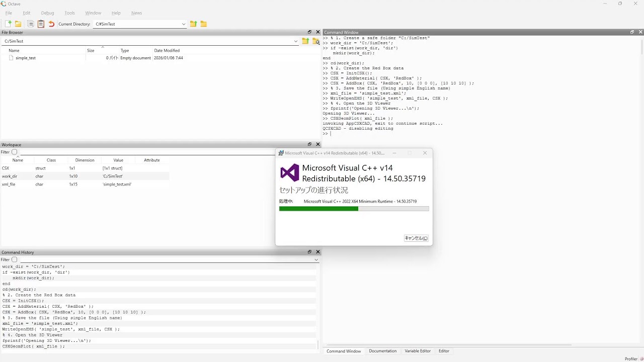Open the Debug menu

pyautogui.click(x=47, y=13)
